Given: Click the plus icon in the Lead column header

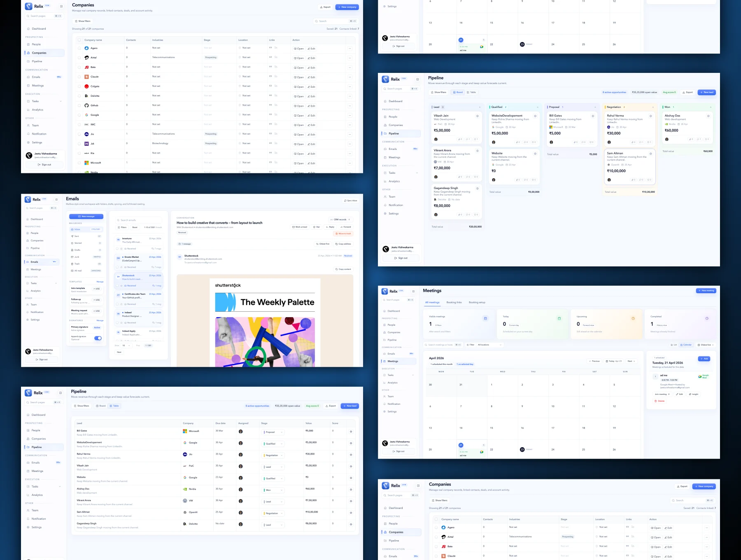Looking at the screenshot, I should (x=480, y=107).
